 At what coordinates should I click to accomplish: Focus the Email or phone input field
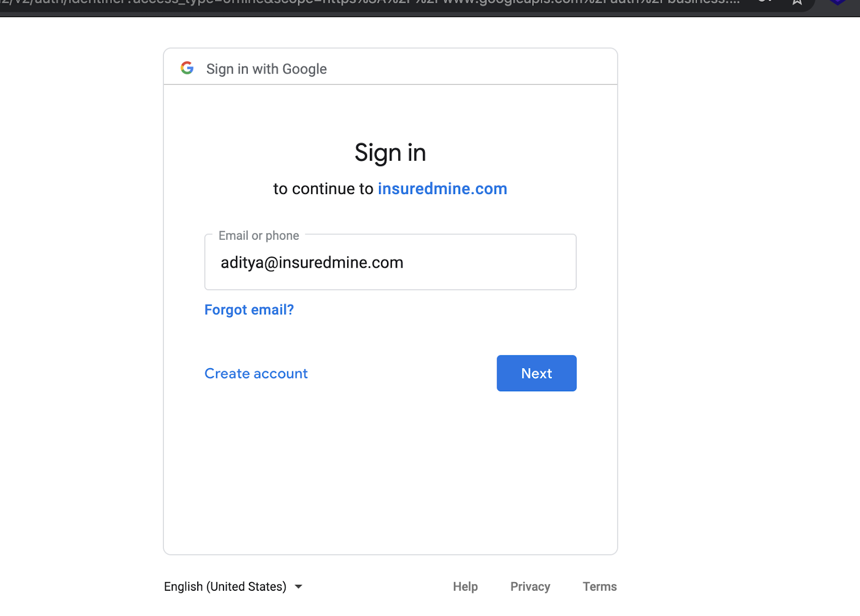tap(390, 262)
